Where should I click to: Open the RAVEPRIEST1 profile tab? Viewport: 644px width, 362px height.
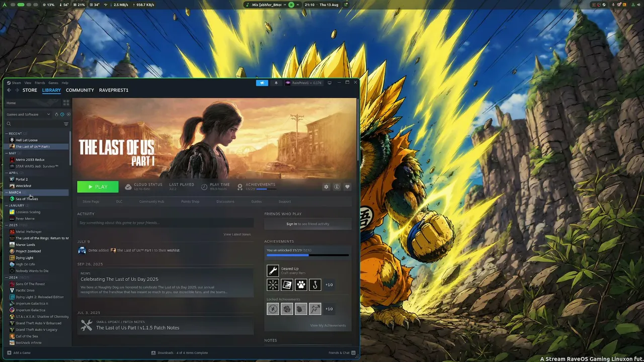(x=114, y=90)
